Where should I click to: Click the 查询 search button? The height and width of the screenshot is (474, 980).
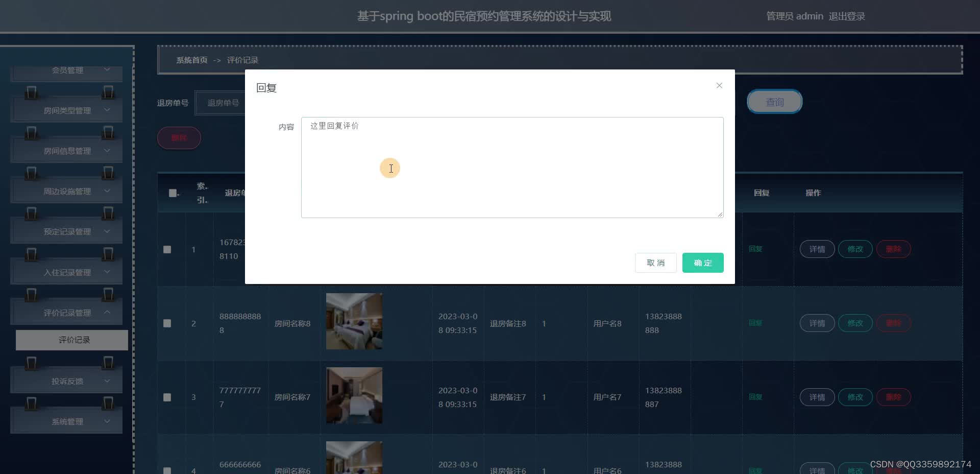tap(774, 102)
